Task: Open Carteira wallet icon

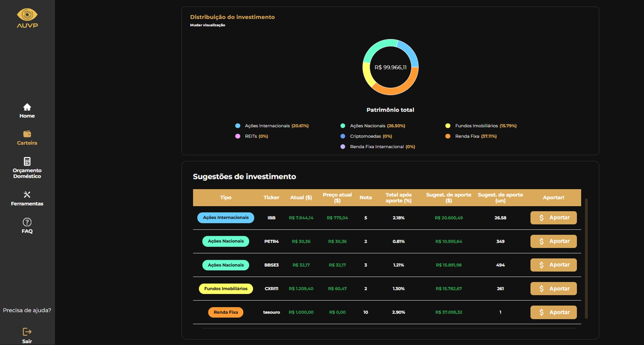Action: coord(27,134)
